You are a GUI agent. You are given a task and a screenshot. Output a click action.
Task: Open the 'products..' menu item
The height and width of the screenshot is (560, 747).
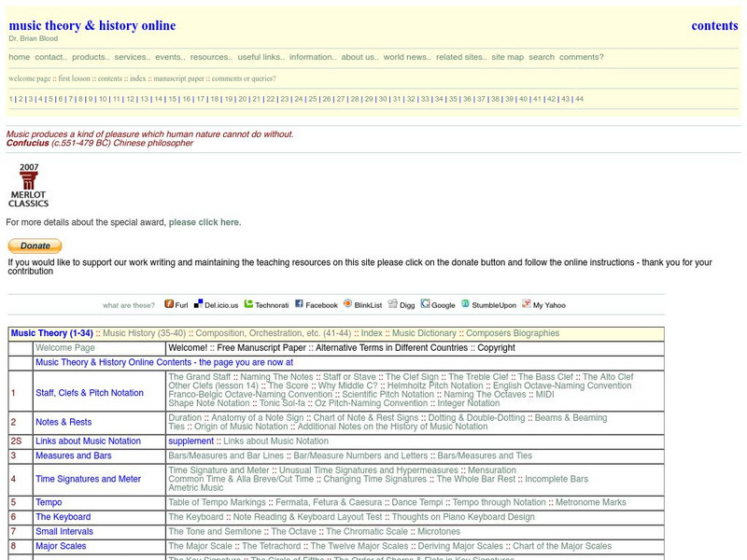tap(91, 57)
